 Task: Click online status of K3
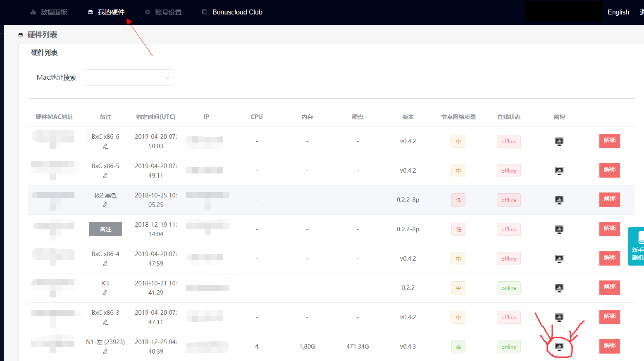509,288
